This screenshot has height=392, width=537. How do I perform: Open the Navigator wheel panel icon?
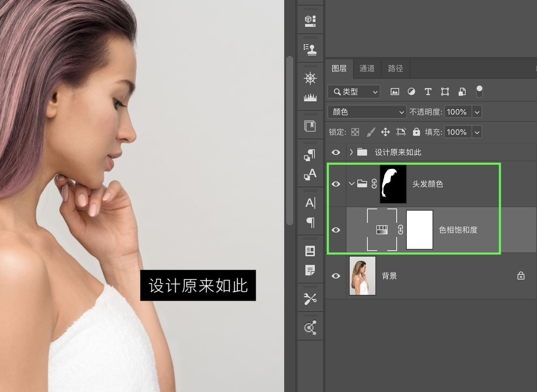coord(310,78)
